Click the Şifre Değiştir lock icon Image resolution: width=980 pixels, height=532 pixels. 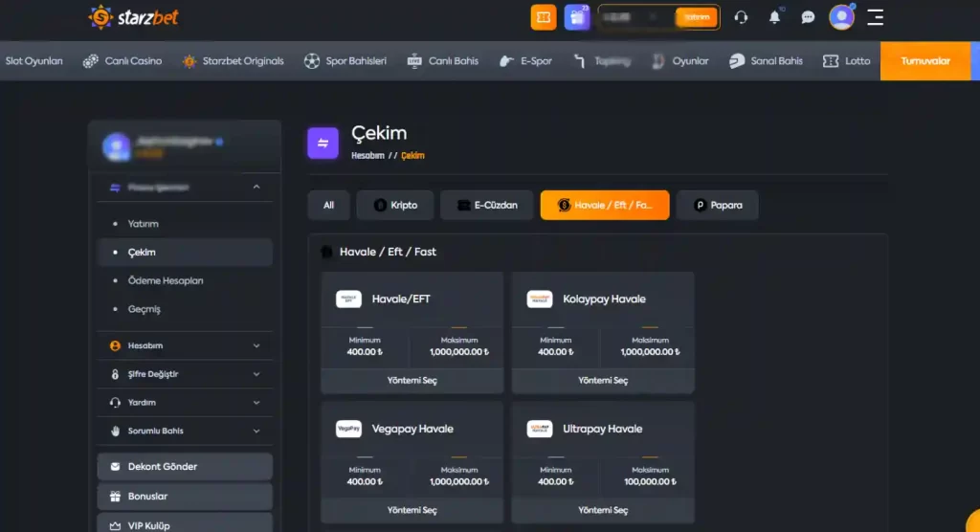tap(115, 374)
